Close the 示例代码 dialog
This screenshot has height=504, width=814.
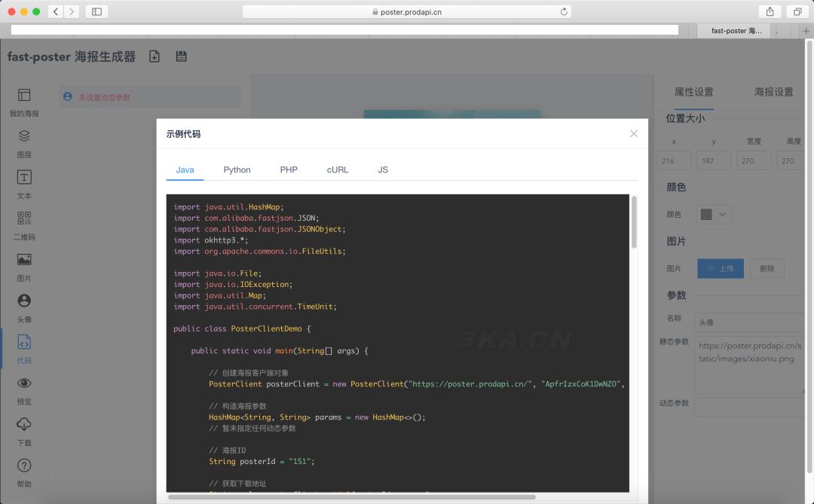[633, 133]
